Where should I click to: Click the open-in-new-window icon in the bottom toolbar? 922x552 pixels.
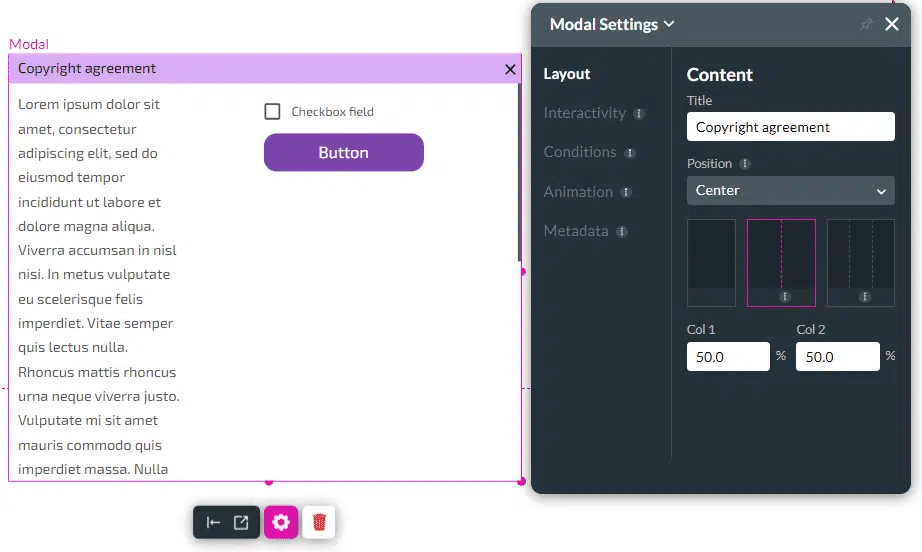tap(241, 522)
